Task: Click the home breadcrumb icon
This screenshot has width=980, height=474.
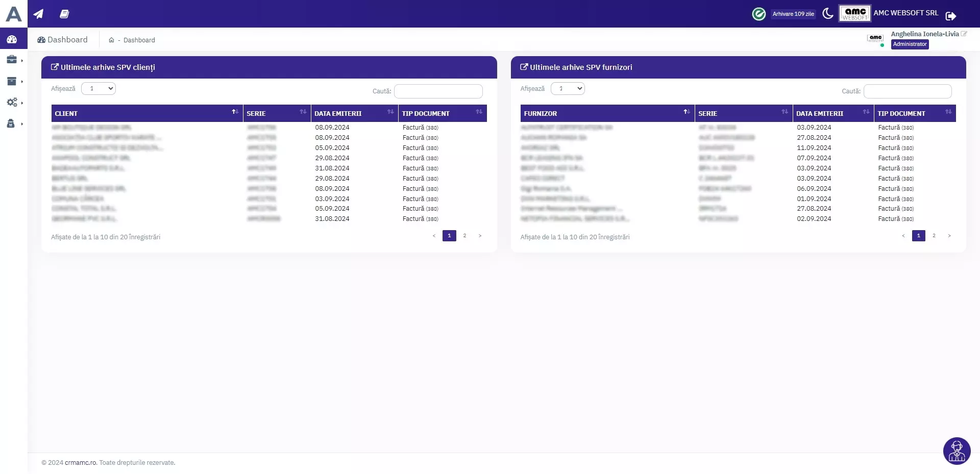Action: (x=111, y=40)
